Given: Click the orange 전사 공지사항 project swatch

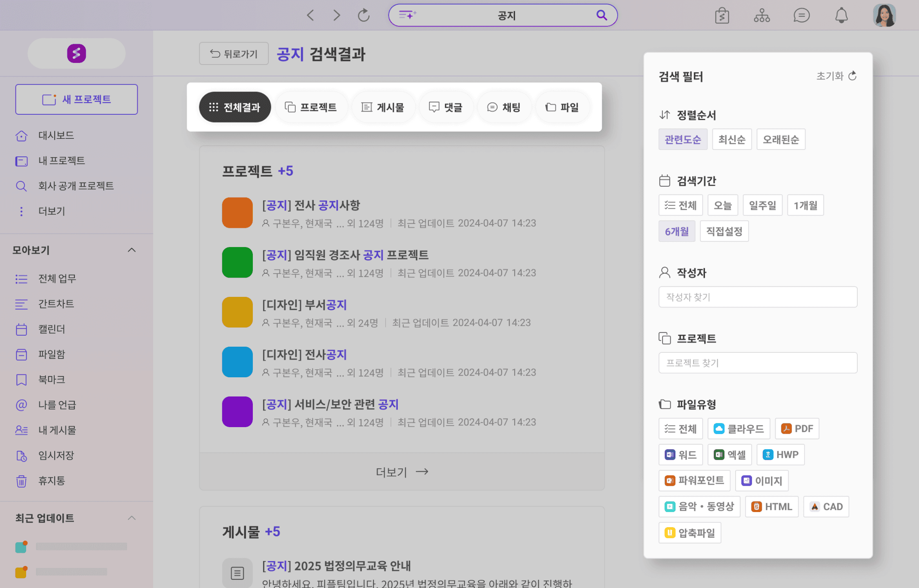Looking at the screenshot, I should coord(237,213).
